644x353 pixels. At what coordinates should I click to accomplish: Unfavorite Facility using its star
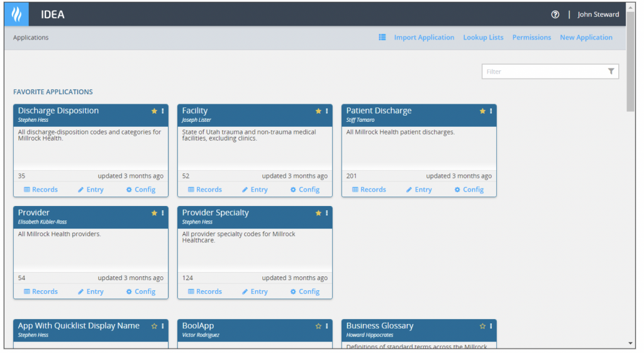coord(318,111)
